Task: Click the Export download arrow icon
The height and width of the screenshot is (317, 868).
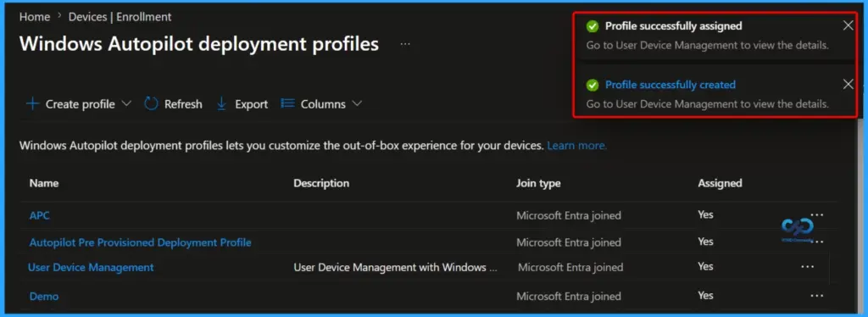Action: pos(222,104)
